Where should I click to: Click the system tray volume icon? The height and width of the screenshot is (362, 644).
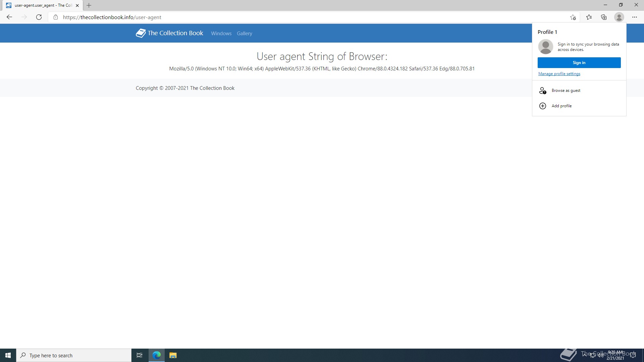600,355
